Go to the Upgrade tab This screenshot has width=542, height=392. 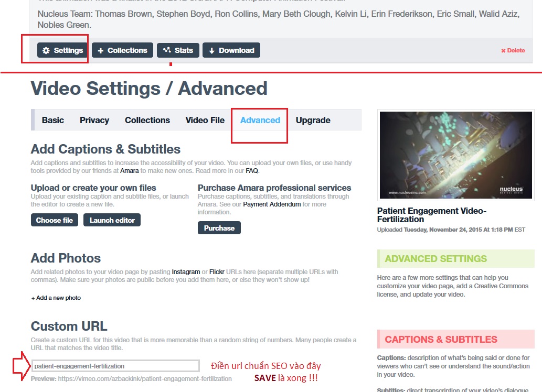click(313, 120)
